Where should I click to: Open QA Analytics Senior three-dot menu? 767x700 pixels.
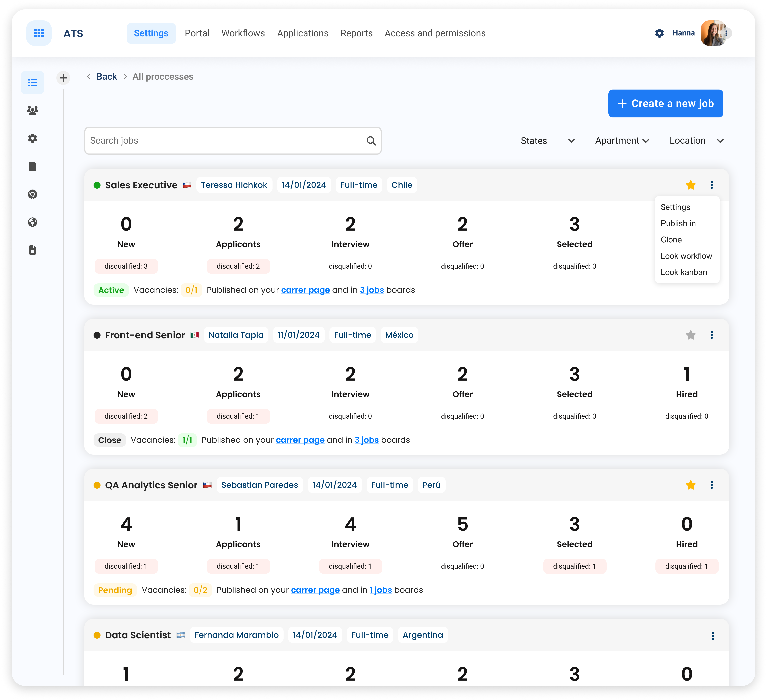coord(712,485)
